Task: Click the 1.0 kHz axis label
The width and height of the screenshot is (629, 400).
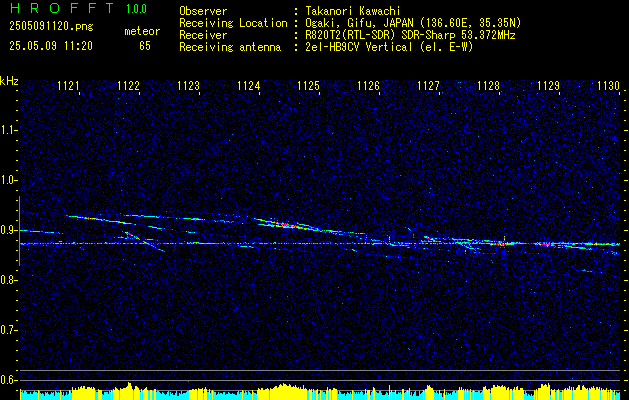Action: point(8,180)
